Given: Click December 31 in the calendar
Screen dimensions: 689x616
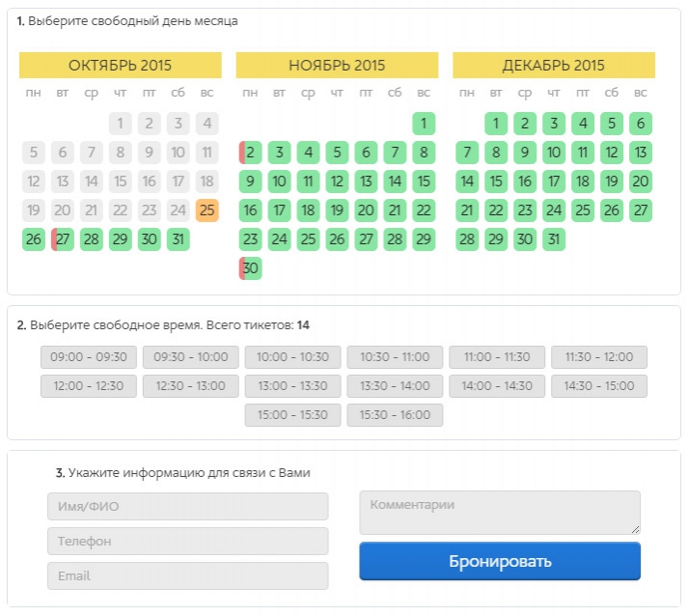Looking at the screenshot, I should [554, 239].
